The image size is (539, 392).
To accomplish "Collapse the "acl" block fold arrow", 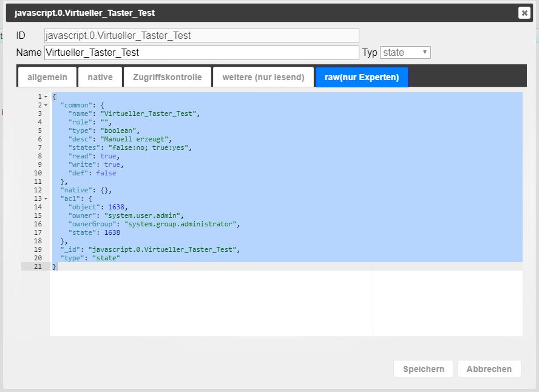I will click(x=46, y=198).
